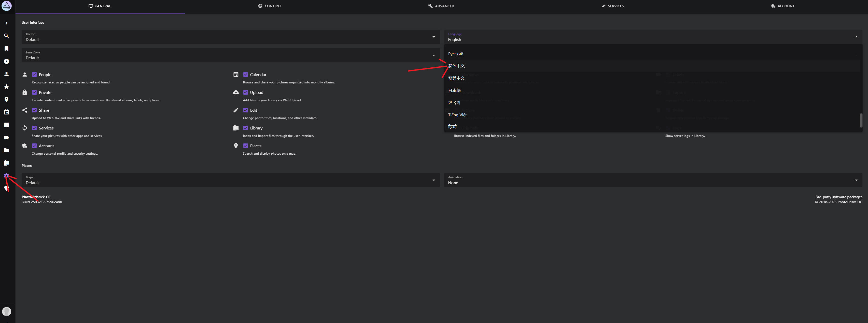
Task: Uncheck the People feature checkbox
Action: (34, 75)
